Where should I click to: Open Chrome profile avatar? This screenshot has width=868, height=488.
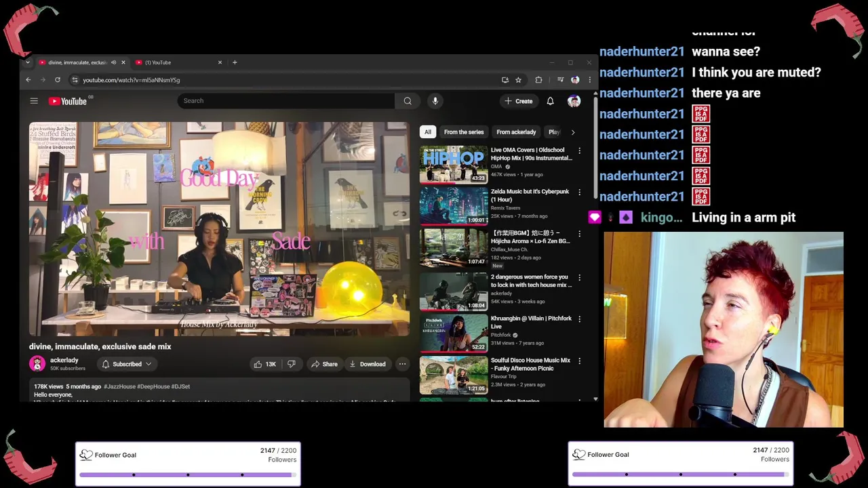tap(575, 80)
